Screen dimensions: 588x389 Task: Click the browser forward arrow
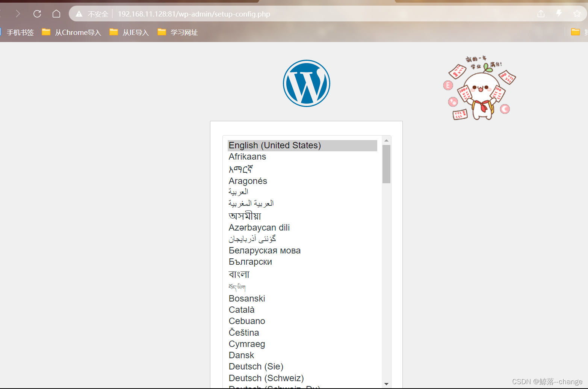[x=18, y=14]
